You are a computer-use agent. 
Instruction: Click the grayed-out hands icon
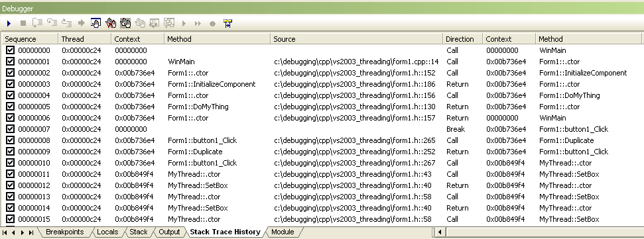(x=140, y=23)
